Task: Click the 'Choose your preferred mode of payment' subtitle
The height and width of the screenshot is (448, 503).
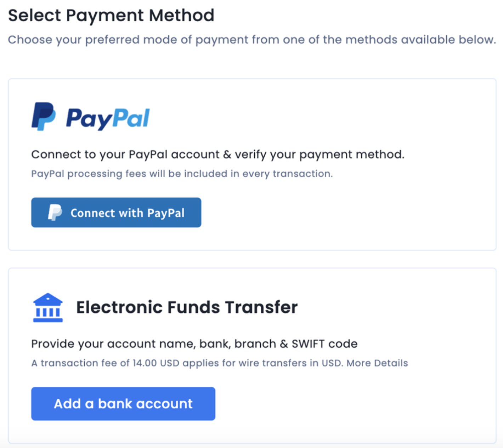Action: coord(252,40)
